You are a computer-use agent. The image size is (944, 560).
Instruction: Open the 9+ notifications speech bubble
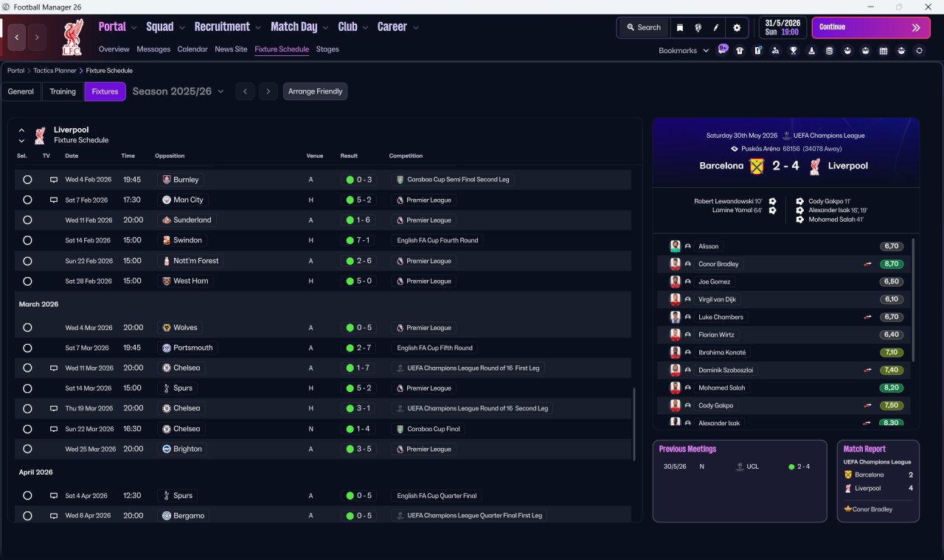[723, 50]
